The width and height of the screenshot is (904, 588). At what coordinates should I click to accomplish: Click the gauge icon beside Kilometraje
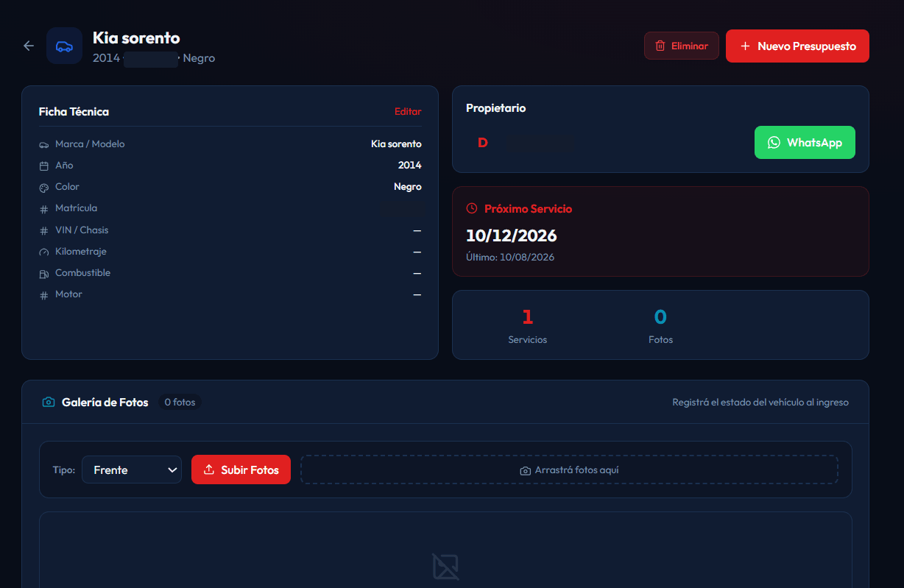point(44,252)
